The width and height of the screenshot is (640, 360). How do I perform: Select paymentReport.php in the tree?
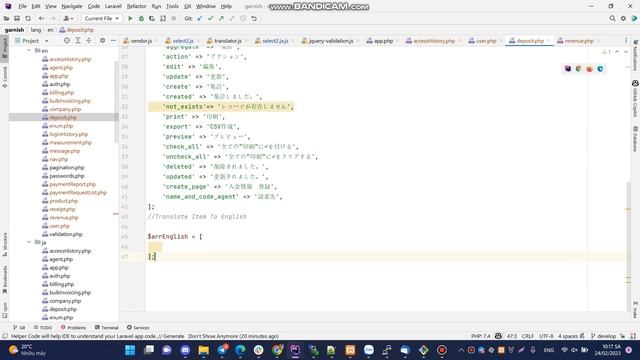point(72,184)
